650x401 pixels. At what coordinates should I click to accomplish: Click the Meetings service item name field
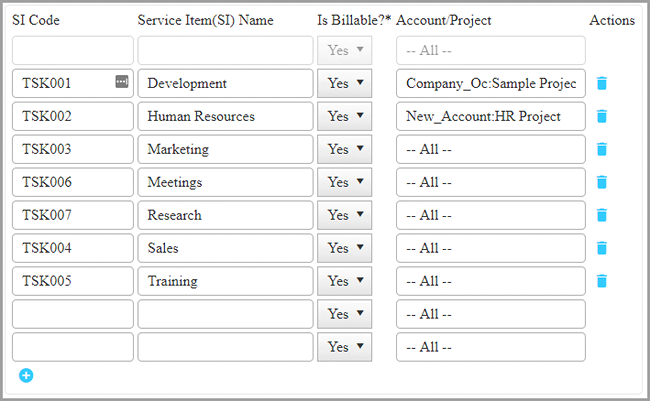pyautogui.click(x=225, y=183)
